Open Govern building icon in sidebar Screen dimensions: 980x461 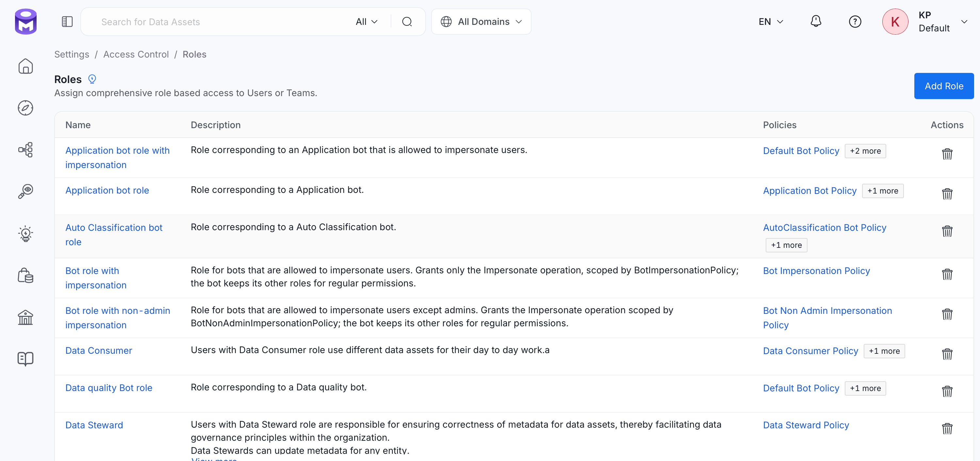pos(25,317)
